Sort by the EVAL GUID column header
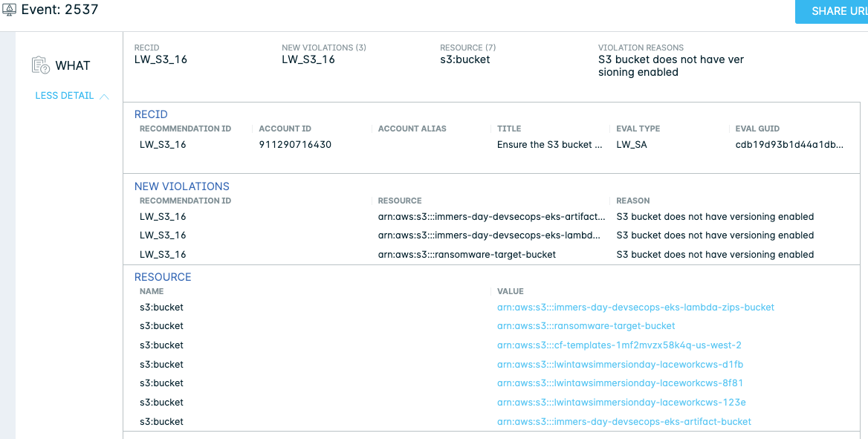Viewport: 868px width, 439px height. pyautogui.click(x=757, y=129)
